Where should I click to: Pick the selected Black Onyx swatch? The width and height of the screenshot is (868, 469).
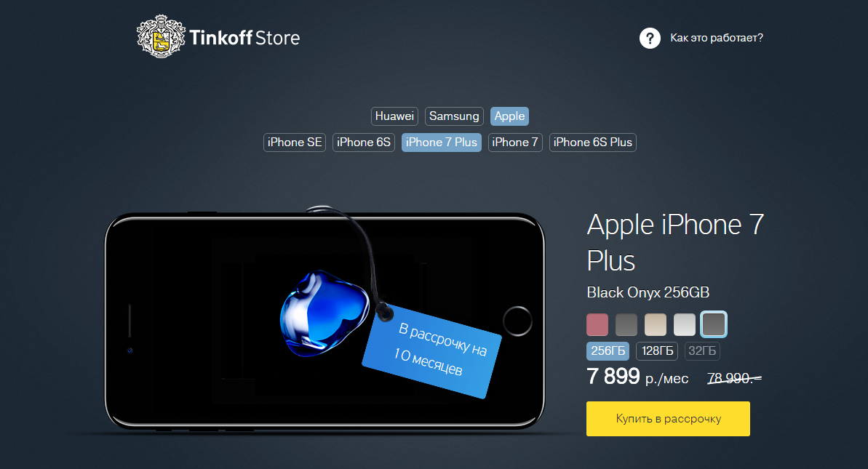click(x=714, y=324)
